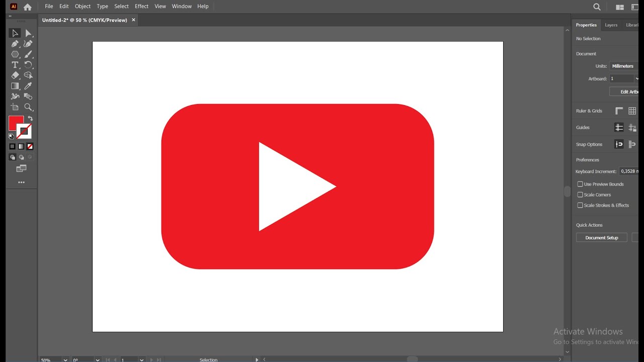This screenshot has width=644, height=362.
Task: Close the Untitled-2 document tab
Action: pos(133,20)
